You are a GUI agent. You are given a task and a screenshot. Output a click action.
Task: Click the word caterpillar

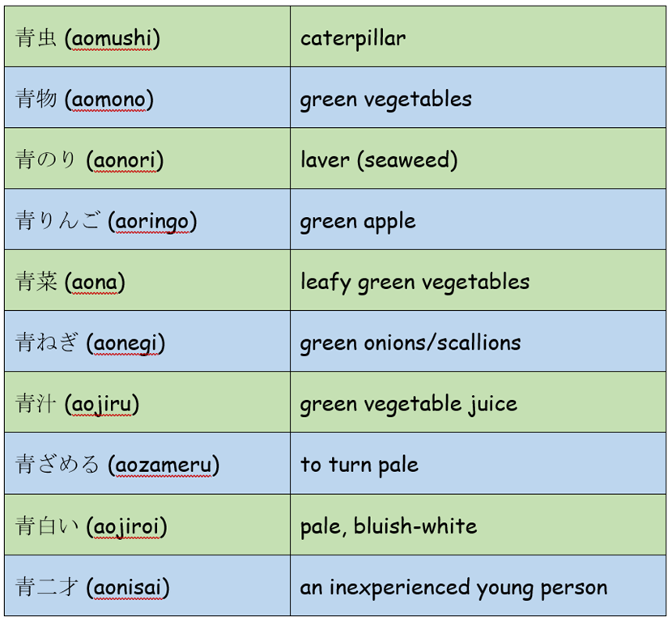tap(353, 39)
